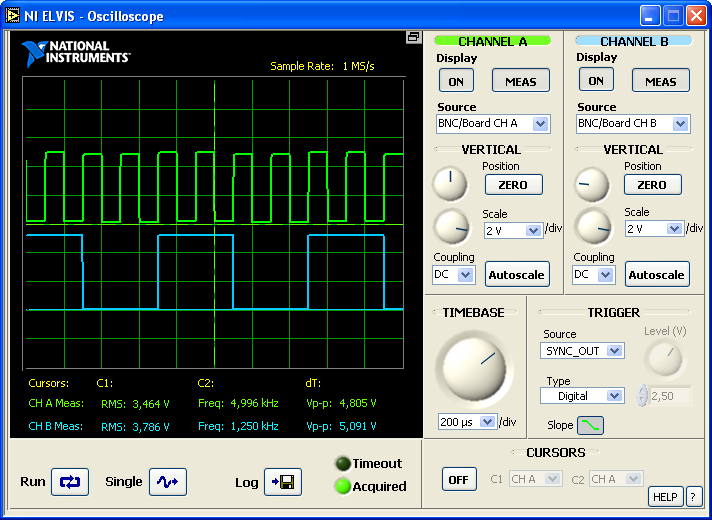Image resolution: width=712 pixels, height=520 pixels.
Task: Click Channel A Scale knob
Action: pyautogui.click(x=451, y=227)
